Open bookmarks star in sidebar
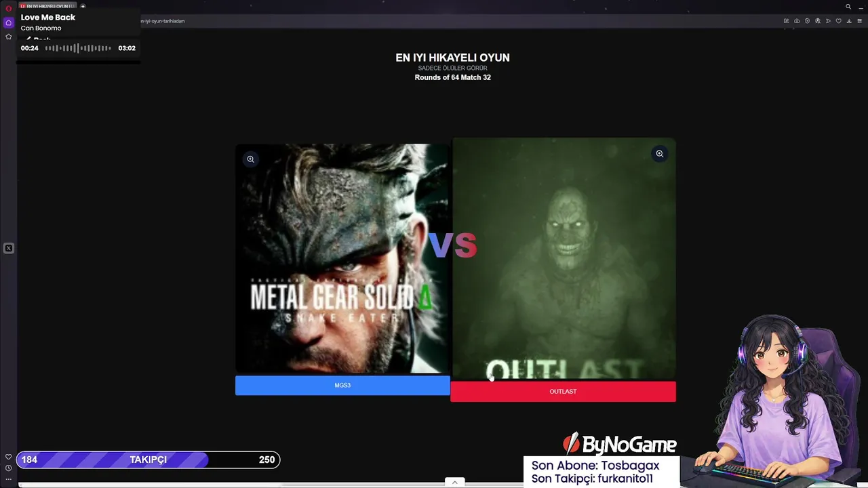Screen dimensions: 868x488 8,37
